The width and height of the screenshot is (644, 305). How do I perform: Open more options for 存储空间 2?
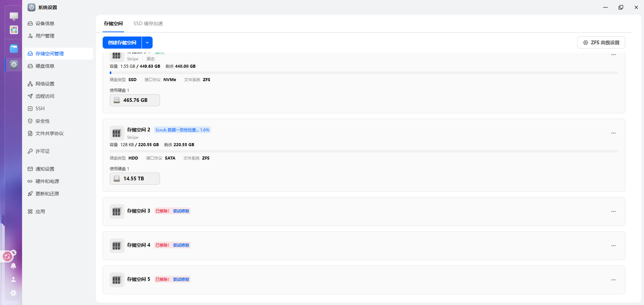(x=613, y=133)
